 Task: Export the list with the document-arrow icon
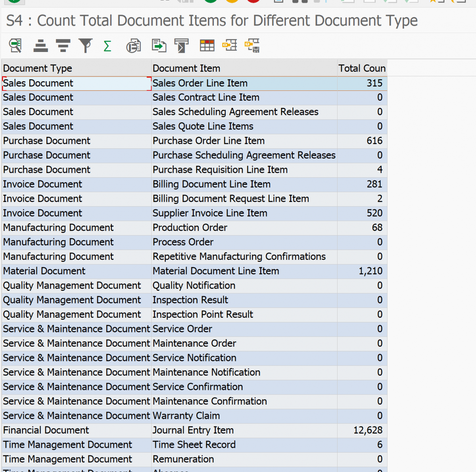[x=159, y=45]
